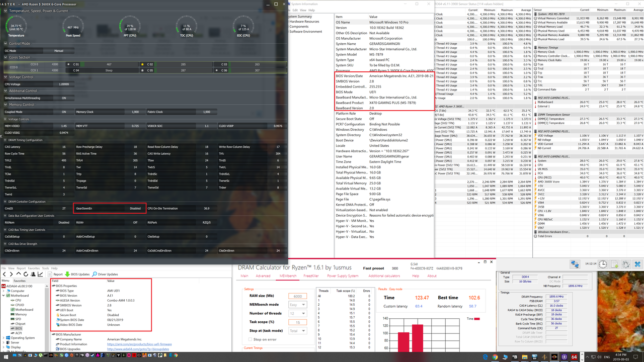Open the AIDA64 Favorites menu
Viewport: 644px width, 362px height.
point(34,268)
